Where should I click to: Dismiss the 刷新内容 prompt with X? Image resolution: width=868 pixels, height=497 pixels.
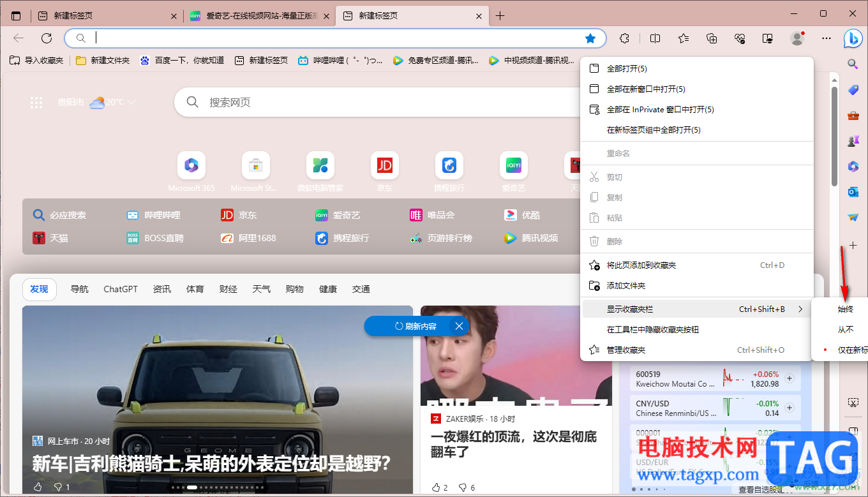tap(460, 326)
